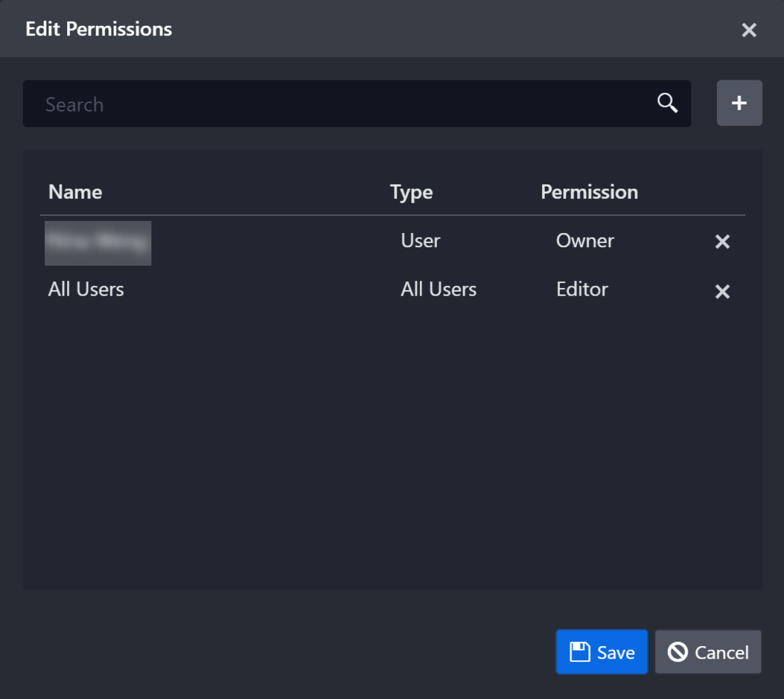Open the Owner permission value
The width and height of the screenshot is (784, 699).
(584, 241)
